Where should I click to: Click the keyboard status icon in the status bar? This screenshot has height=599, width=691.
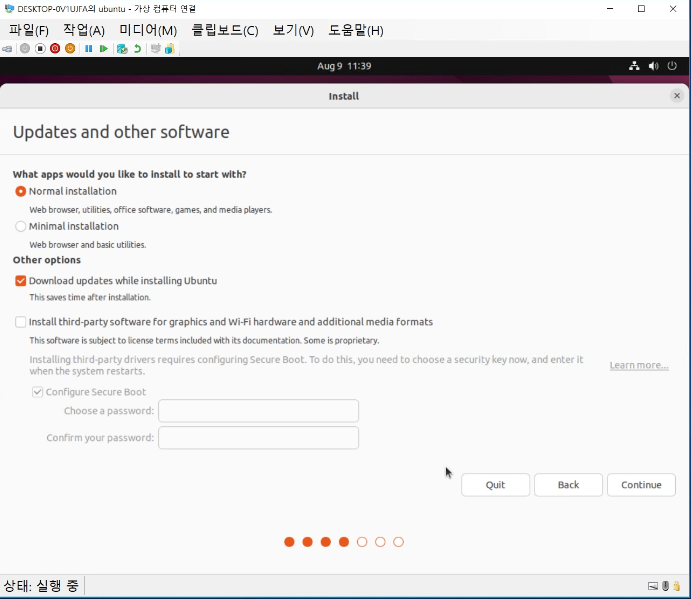653,586
